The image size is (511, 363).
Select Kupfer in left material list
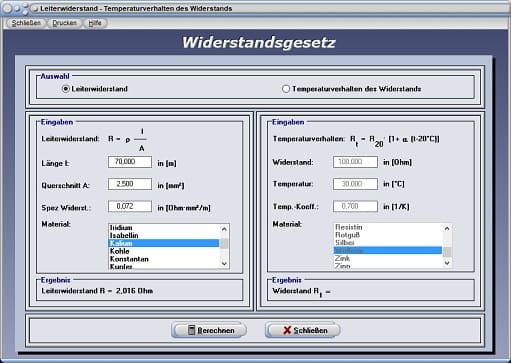[164, 266]
